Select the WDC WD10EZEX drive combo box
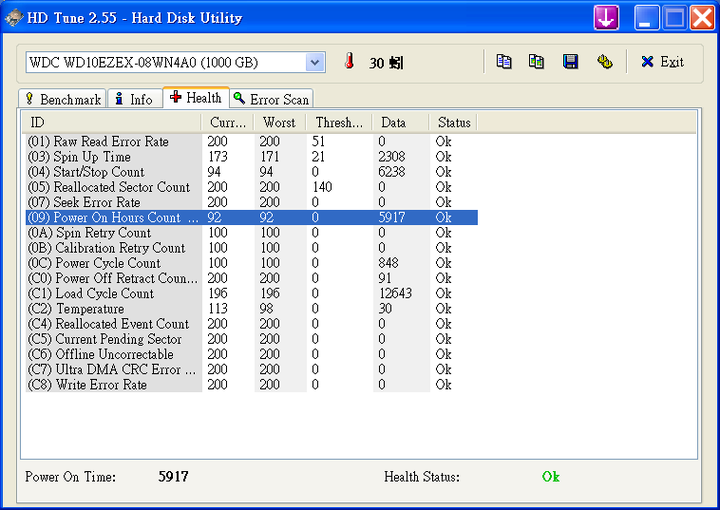Viewport: 720px width, 510px height. (175, 62)
